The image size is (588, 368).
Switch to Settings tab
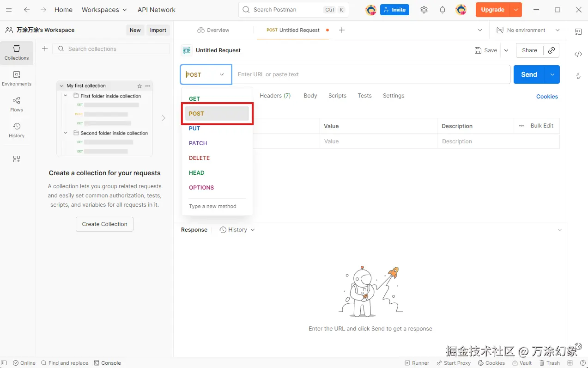[x=394, y=96]
